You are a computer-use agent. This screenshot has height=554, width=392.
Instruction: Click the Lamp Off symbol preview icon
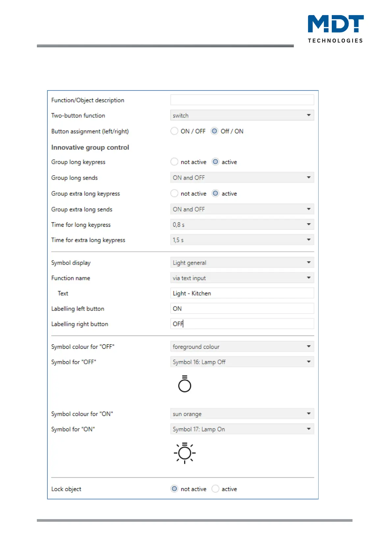pos(184,384)
